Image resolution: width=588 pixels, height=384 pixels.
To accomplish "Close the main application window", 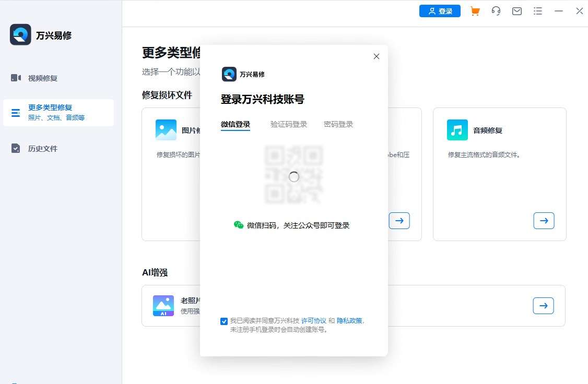I will [x=579, y=11].
